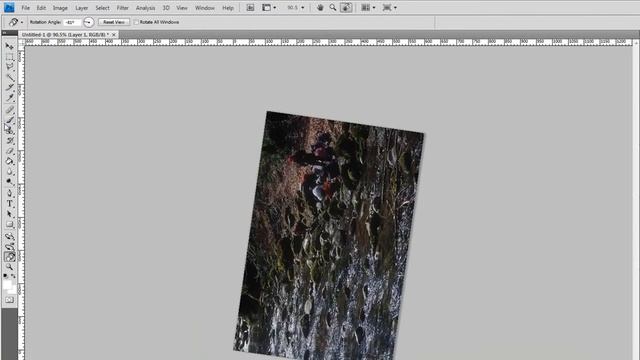Click the Zoom tool in application bar

pos(333,7)
